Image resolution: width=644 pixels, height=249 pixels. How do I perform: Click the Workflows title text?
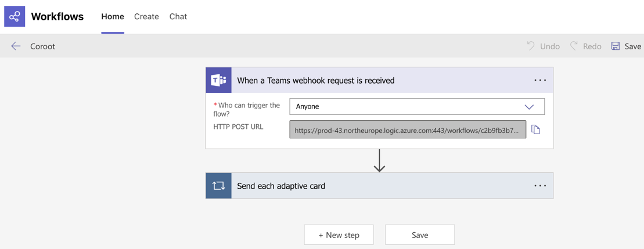point(57,17)
